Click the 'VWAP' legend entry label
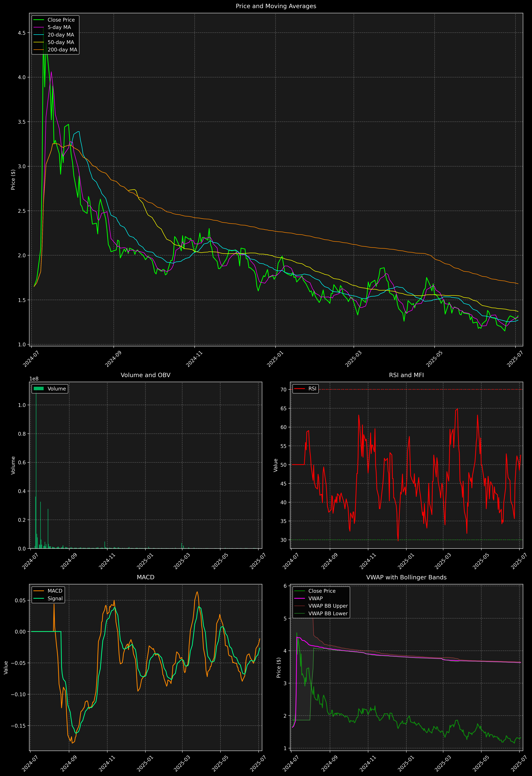The width and height of the screenshot is (532, 776). 316,599
